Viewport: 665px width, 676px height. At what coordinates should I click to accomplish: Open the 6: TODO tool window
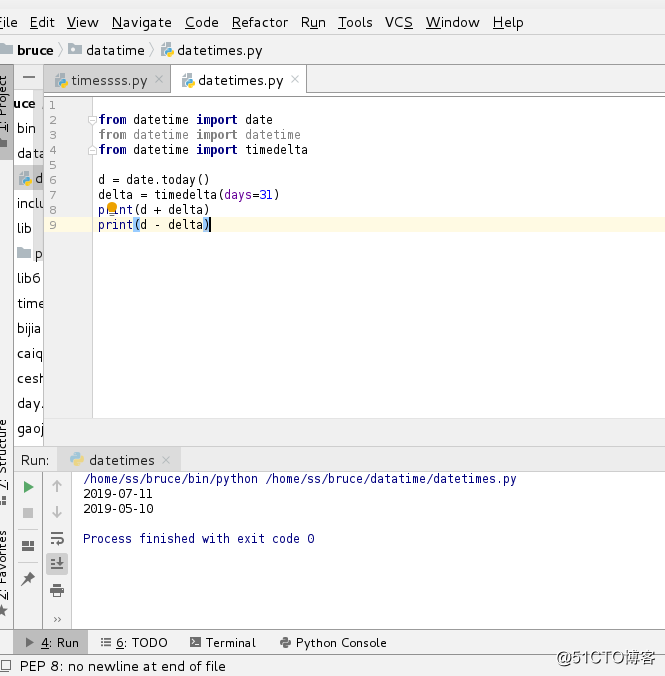coord(134,643)
